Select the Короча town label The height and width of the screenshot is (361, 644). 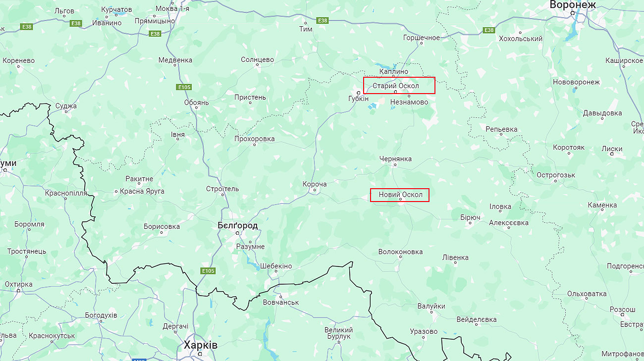(315, 184)
